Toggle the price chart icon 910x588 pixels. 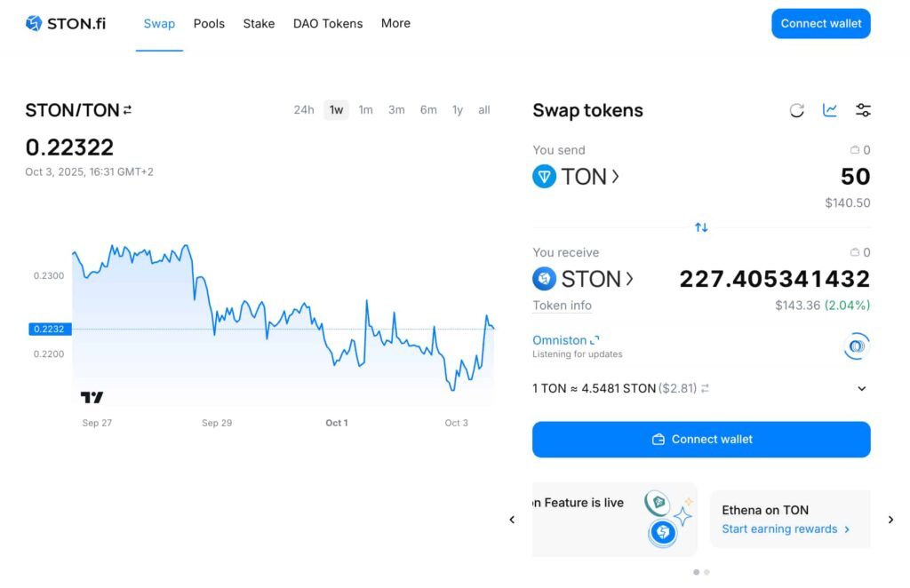tap(830, 110)
